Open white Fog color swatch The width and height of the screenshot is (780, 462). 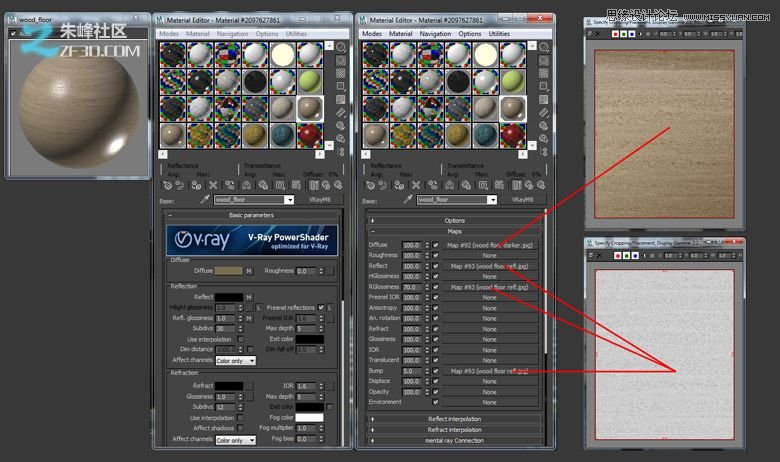pyautogui.click(x=309, y=417)
